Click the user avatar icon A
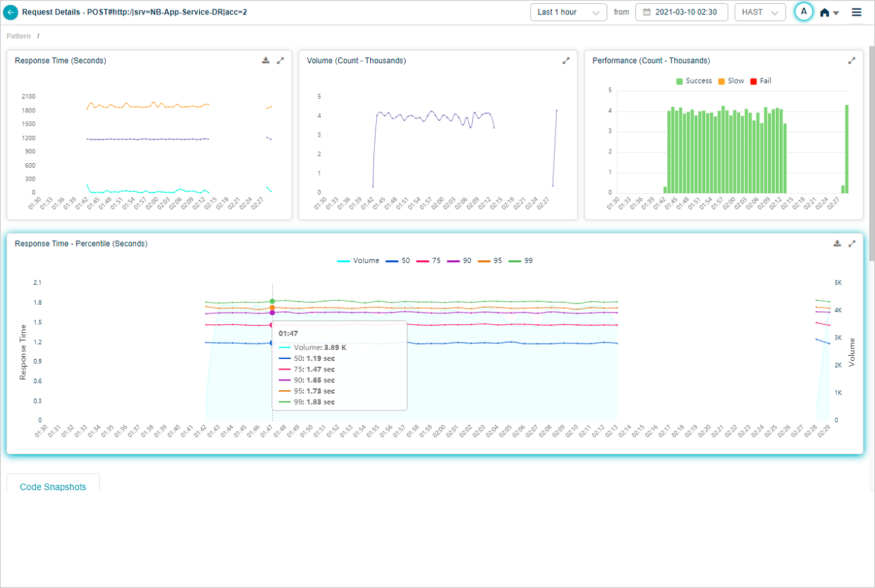 pos(804,12)
